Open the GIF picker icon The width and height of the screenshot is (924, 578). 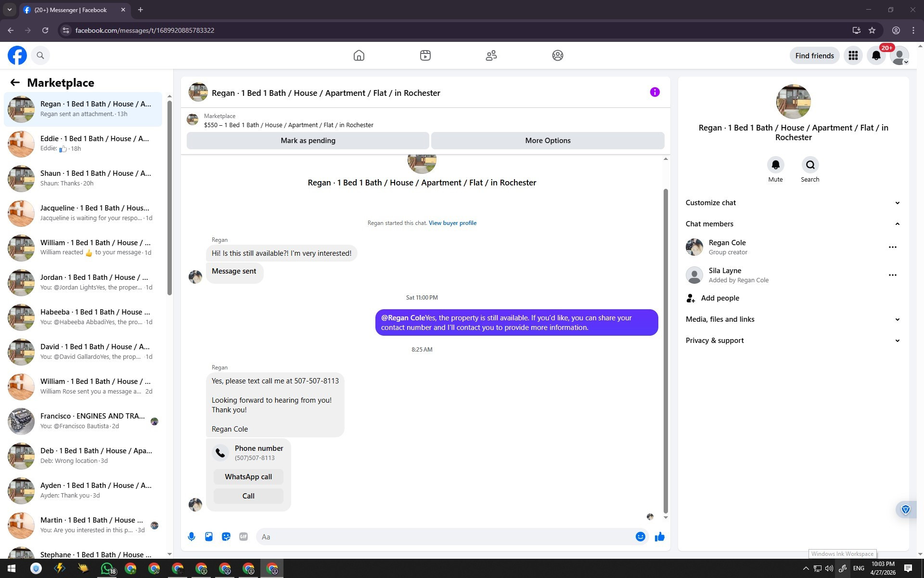[244, 537]
